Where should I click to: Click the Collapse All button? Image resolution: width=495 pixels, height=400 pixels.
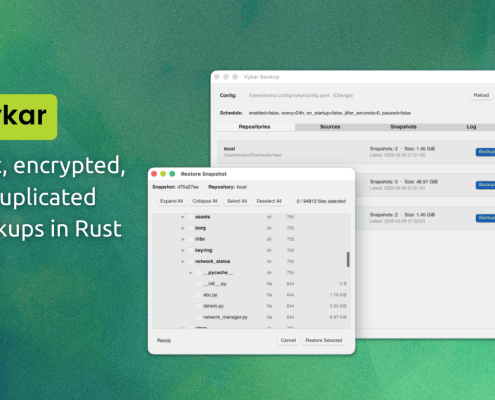pyautogui.click(x=205, y=201)
